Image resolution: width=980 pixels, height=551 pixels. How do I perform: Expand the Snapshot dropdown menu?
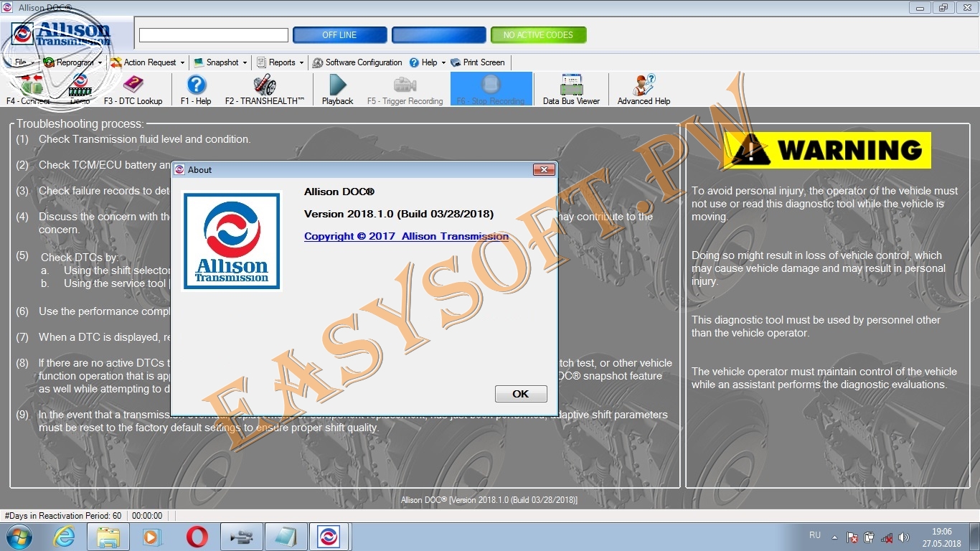[x=221, y=62]
